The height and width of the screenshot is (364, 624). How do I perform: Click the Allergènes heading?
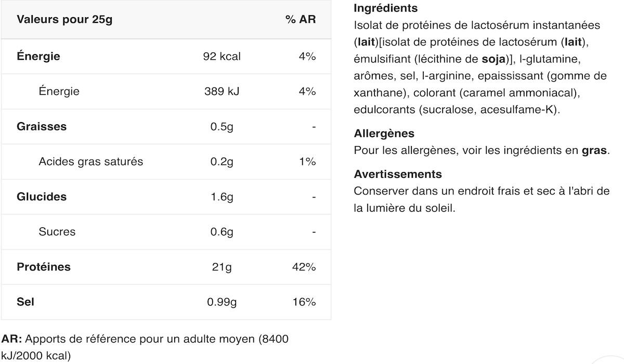384,134
